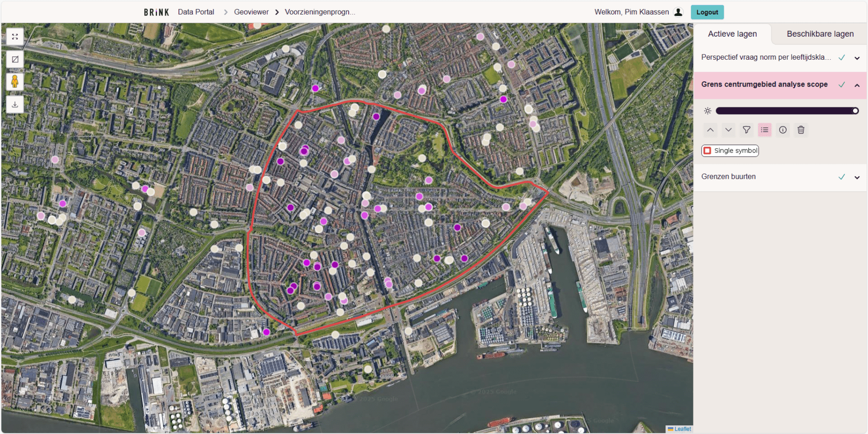This screenshot has height=434, width=868.
Task: Collapse the Grens centrumgebied analyse scope layer
Action: click(857, 85)
